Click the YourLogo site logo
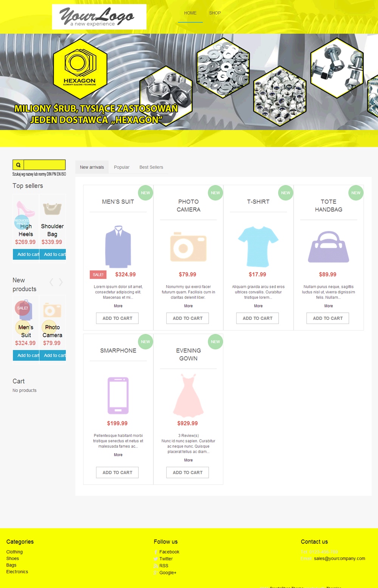Image resolution: width=378 pixels, height=588 pixels. click(99, 17)
